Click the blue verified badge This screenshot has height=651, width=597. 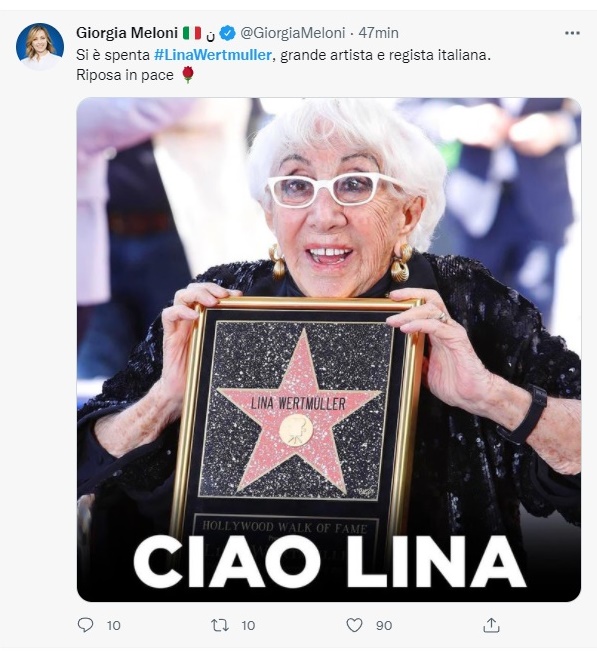pyautogui.click(x=228, y=33)
